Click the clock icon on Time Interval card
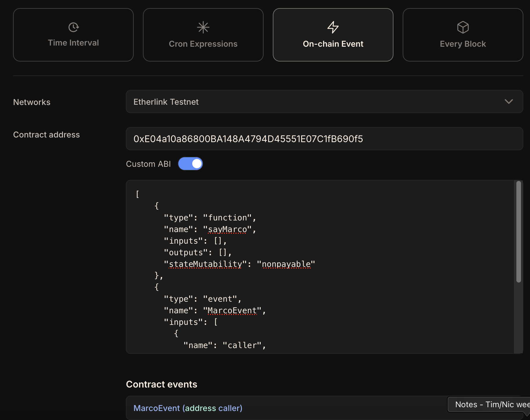Screen dimensions: 530x420 73,27
